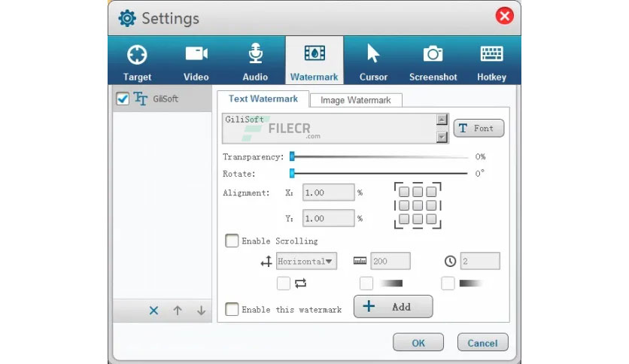
Task: Switch to the Image Watermark subtab
Action: tap(355, 100)
